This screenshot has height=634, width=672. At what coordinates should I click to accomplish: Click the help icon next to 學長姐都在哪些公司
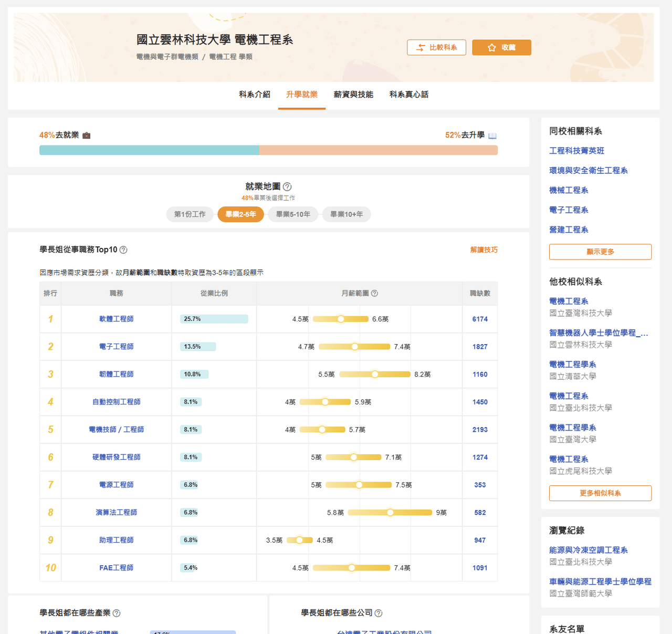tap(379, 613)
